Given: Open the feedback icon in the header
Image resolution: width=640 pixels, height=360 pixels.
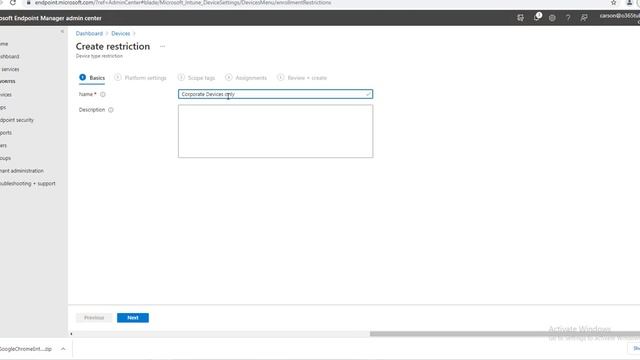Looking at the screenshot, I should [584, 18].
